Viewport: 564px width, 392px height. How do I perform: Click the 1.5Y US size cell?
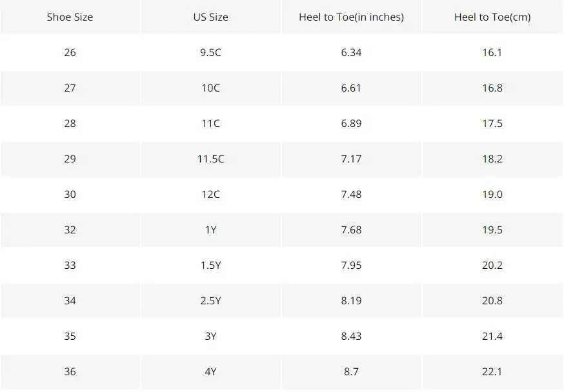click(x=211, y=265)
